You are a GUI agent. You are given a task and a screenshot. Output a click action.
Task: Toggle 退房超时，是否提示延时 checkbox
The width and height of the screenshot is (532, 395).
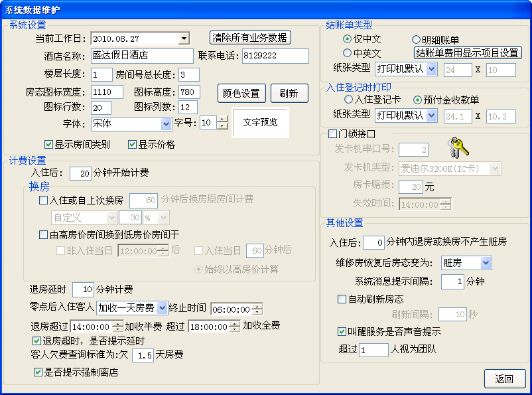(36, 341)
